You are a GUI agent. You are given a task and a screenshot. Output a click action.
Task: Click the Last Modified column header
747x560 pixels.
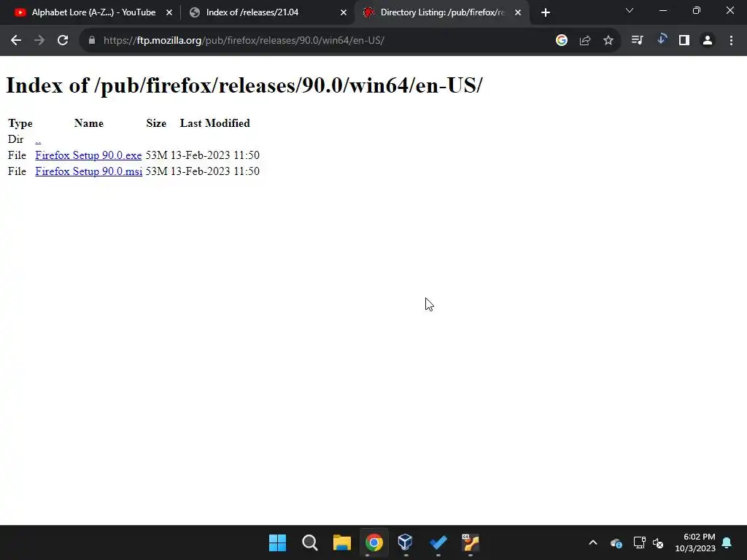[215, 123]
